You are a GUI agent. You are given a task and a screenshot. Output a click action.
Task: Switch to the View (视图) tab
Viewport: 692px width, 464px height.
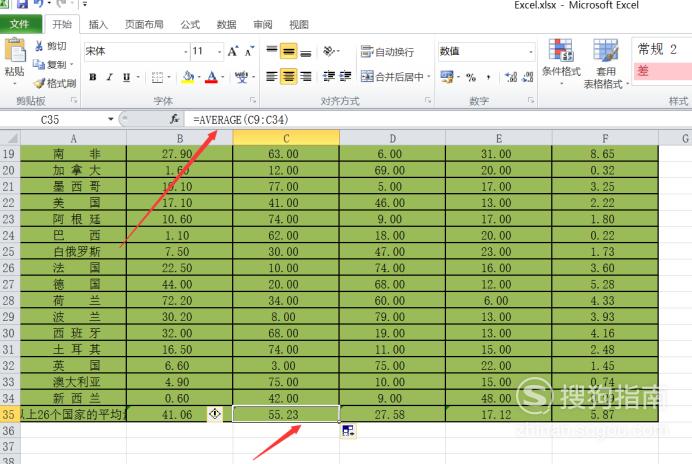pyautogui.click(x=299, y=25)
